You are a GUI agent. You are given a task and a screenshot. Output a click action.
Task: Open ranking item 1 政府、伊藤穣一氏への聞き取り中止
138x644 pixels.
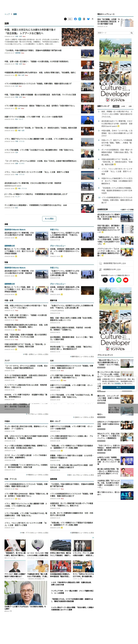tap(117, 114)
